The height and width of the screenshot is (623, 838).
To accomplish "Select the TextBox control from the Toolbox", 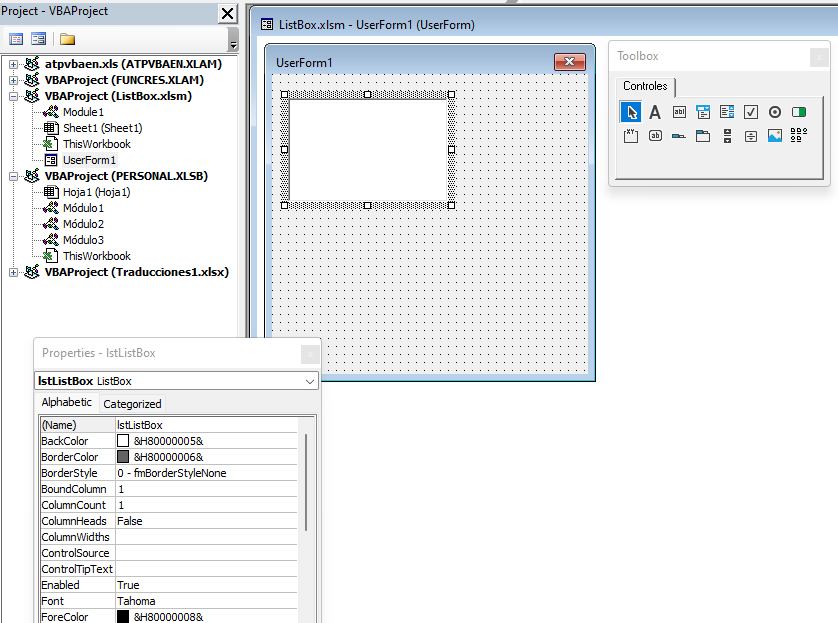I will coord(680,112).
